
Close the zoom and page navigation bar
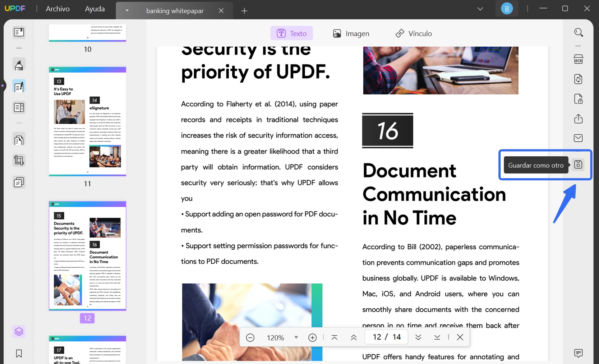460,337
